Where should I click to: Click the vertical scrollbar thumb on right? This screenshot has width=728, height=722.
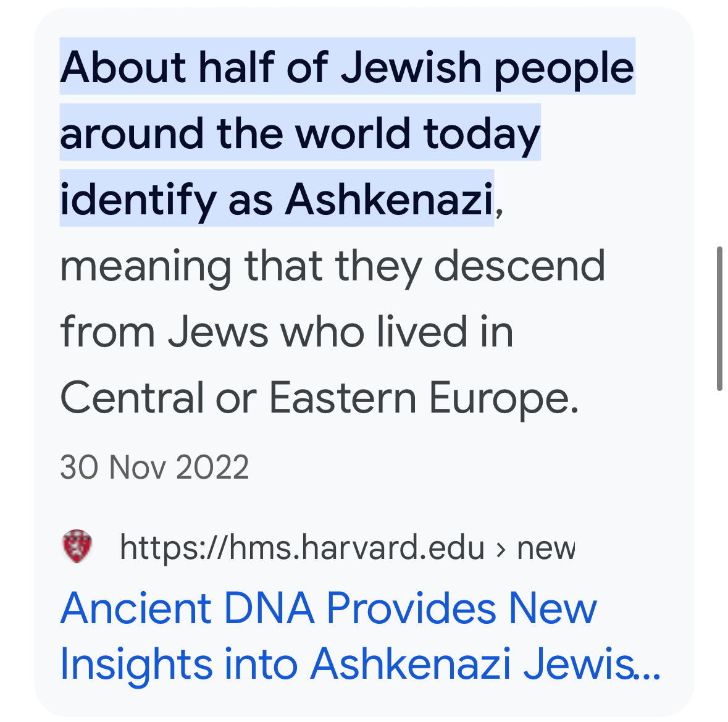[719, 319]
